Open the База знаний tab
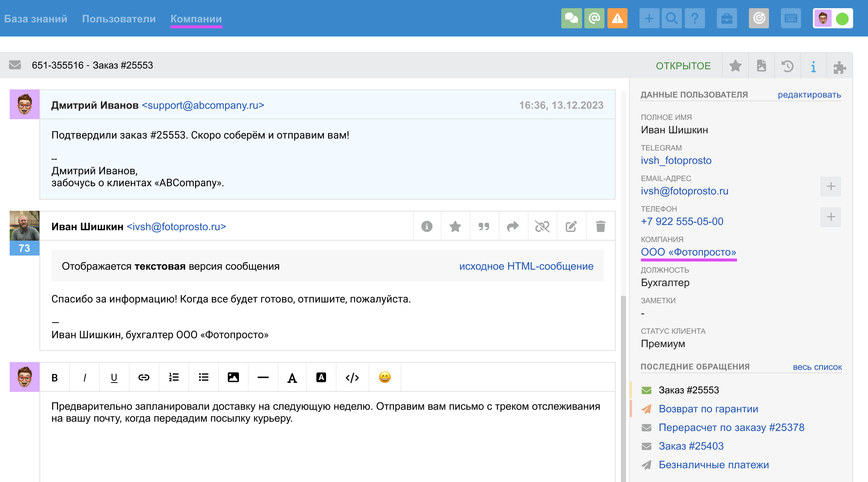Screen dimensions: 868x482 (36, 19)
